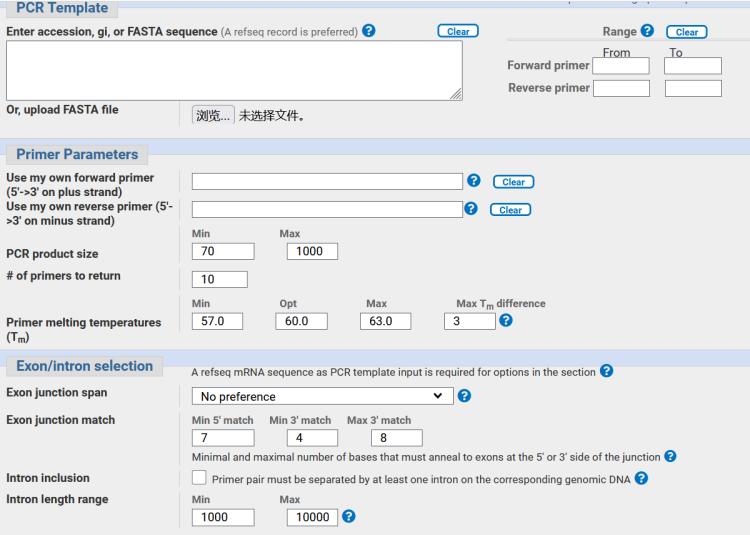750x535 pixels.
Task: Focus the PCR product size Max field
Action: [311, 252]
